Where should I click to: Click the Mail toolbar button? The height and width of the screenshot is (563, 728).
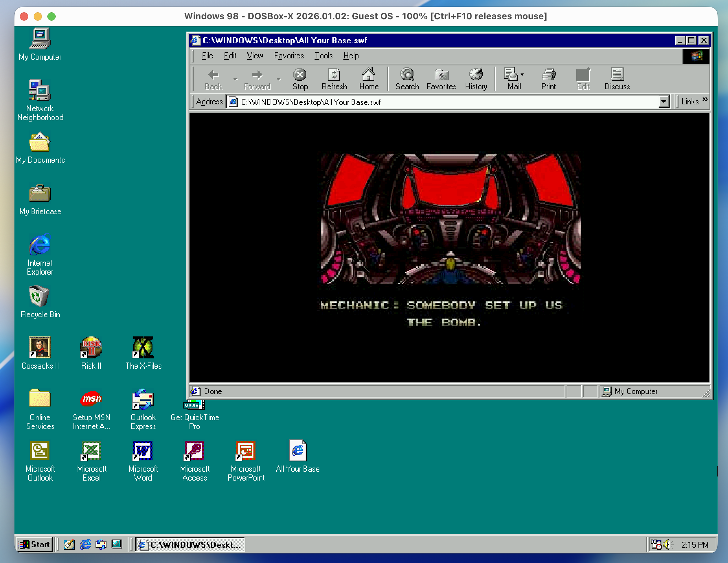click(x=514, y=79)
